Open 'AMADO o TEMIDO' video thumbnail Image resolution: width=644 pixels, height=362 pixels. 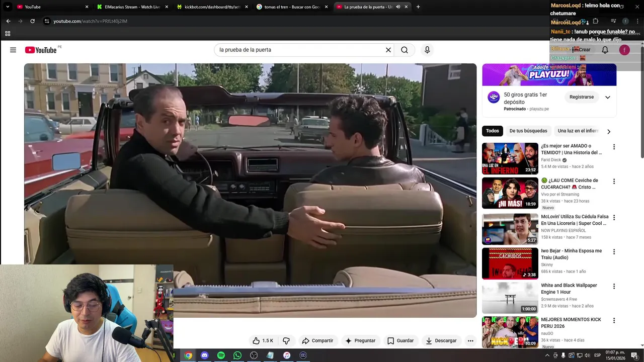(510, 158)
